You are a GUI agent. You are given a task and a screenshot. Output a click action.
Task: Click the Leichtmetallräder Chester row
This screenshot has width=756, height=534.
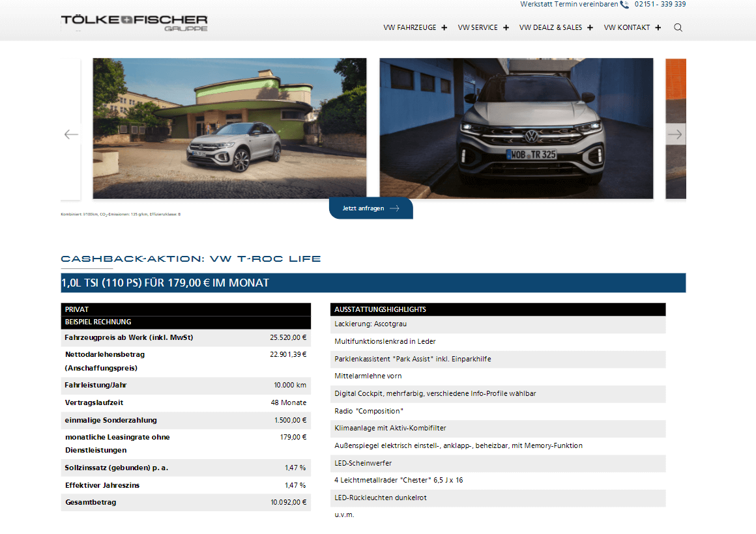[498, 481]
